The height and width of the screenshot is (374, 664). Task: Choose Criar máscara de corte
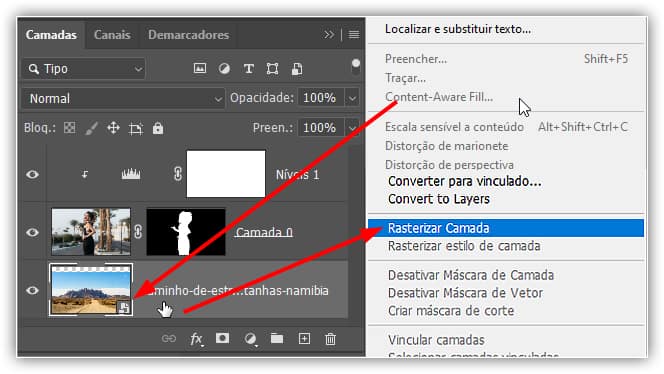click(451, 311)
